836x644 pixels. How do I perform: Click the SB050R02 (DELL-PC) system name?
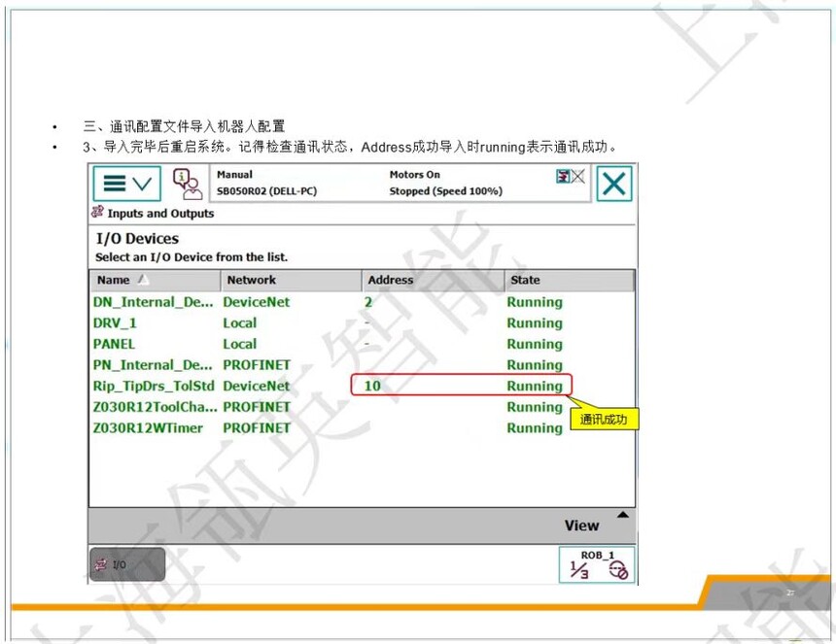(266, 191)
